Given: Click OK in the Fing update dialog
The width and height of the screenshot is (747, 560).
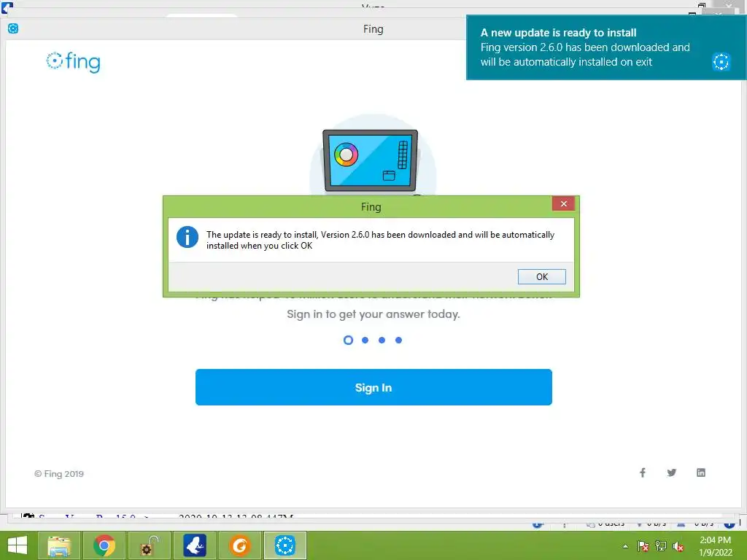Looking at the screenshot, I should (542, 276).
